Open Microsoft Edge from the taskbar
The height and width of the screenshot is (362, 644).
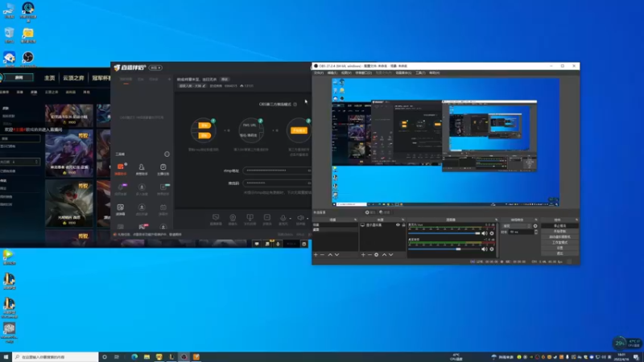point(134,357)
